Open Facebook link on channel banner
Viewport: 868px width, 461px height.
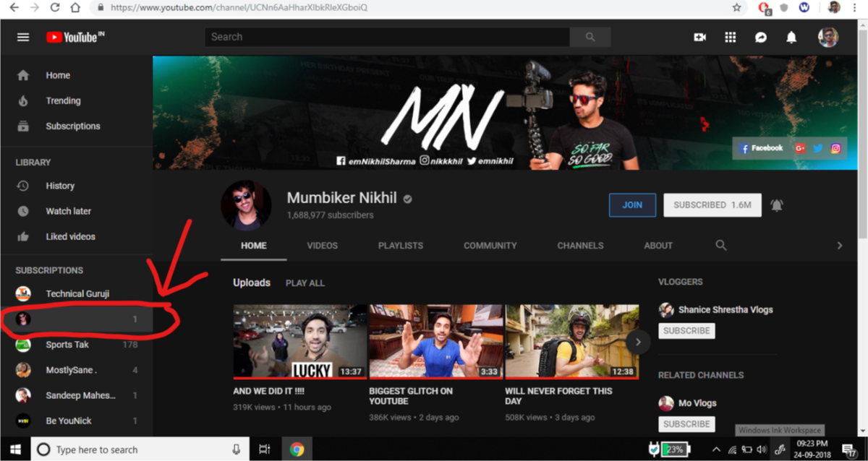pos(762,148)
